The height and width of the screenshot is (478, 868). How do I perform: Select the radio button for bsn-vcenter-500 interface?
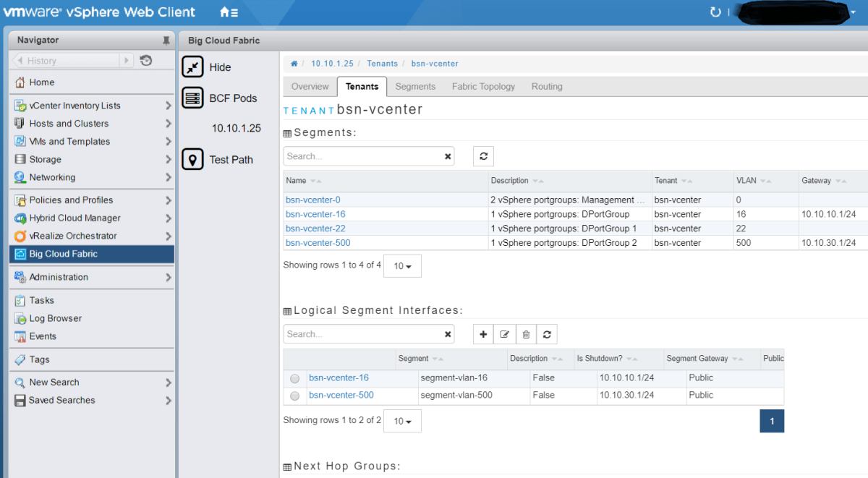click(x=295, y=396)
